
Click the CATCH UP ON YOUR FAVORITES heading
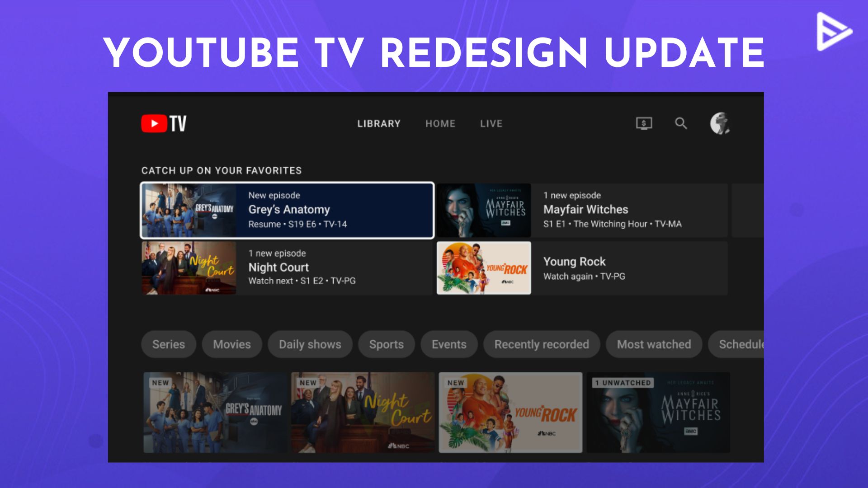coord(222,170)
